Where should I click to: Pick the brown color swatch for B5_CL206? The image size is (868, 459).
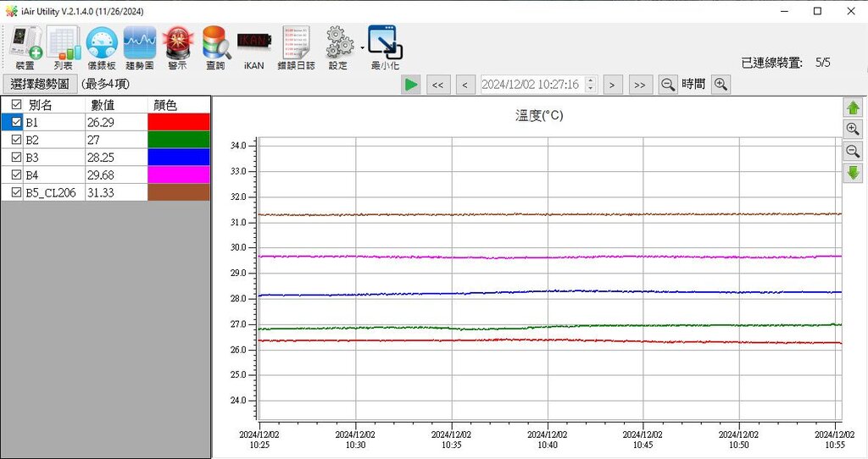[179, 192]
